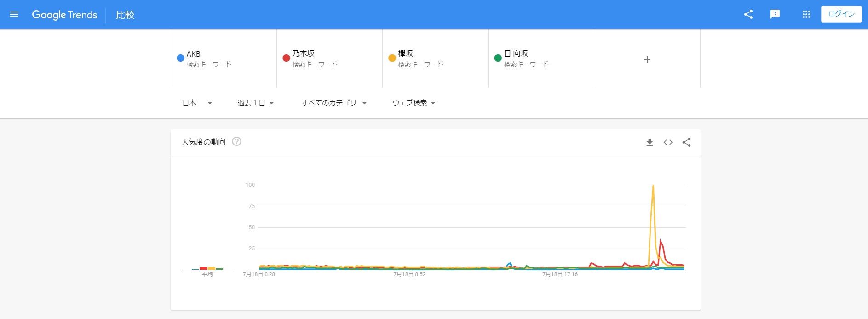
Task: Open the 過去 1 日 time range dropdown
Action: tap(256, 103)
